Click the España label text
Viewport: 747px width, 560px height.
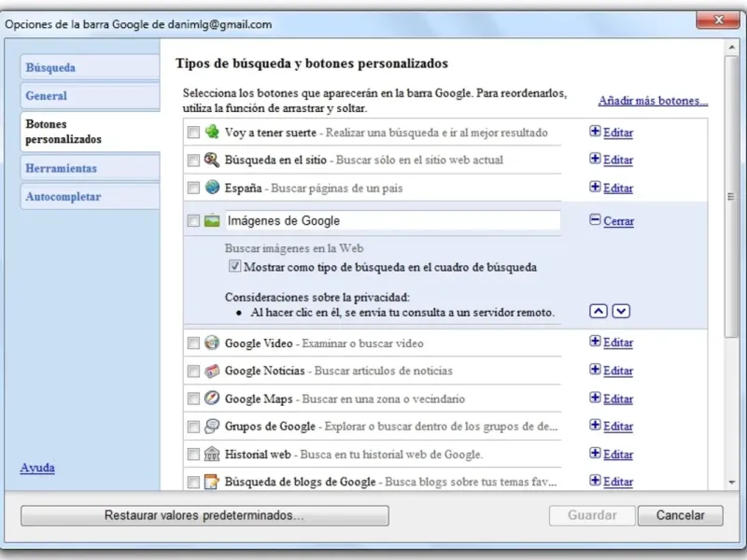(x=243, y=189)
